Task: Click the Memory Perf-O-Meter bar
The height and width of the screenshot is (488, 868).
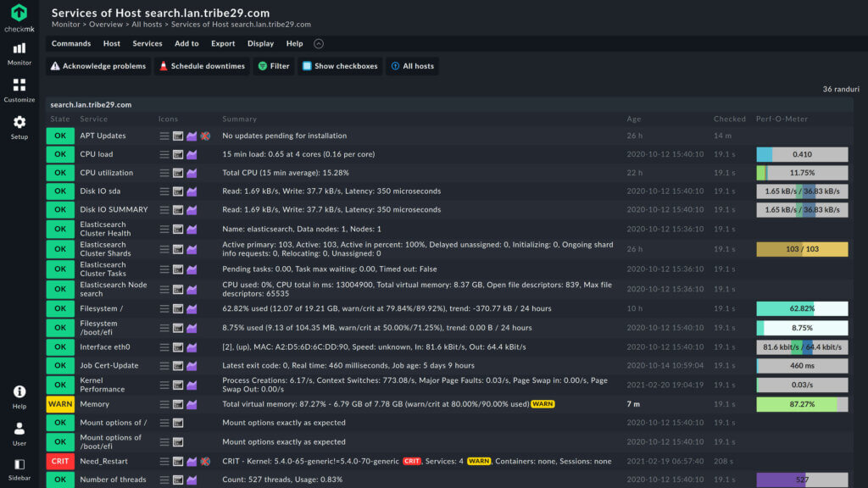Action: tap(802, 403)
